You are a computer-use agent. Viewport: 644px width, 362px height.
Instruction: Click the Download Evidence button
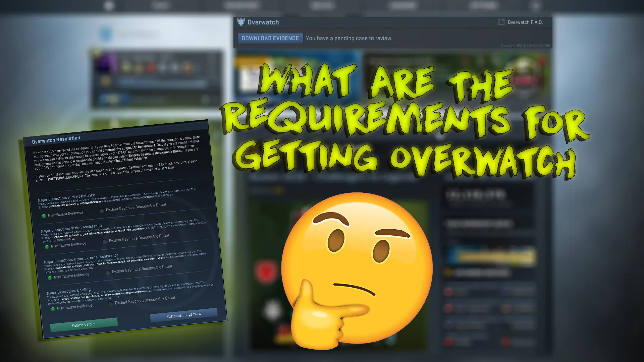point(270,38)
